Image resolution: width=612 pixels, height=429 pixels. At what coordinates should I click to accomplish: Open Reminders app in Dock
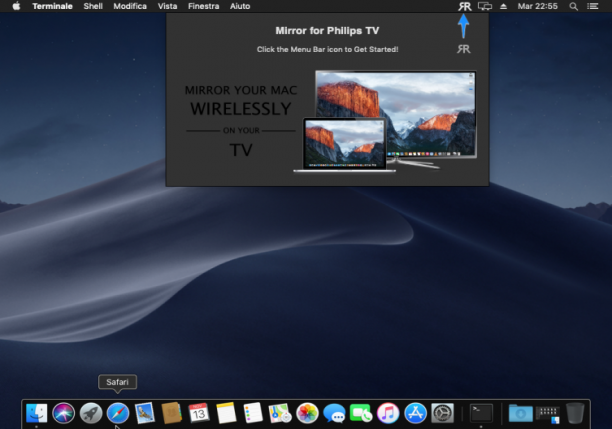(x=253, y=413)
